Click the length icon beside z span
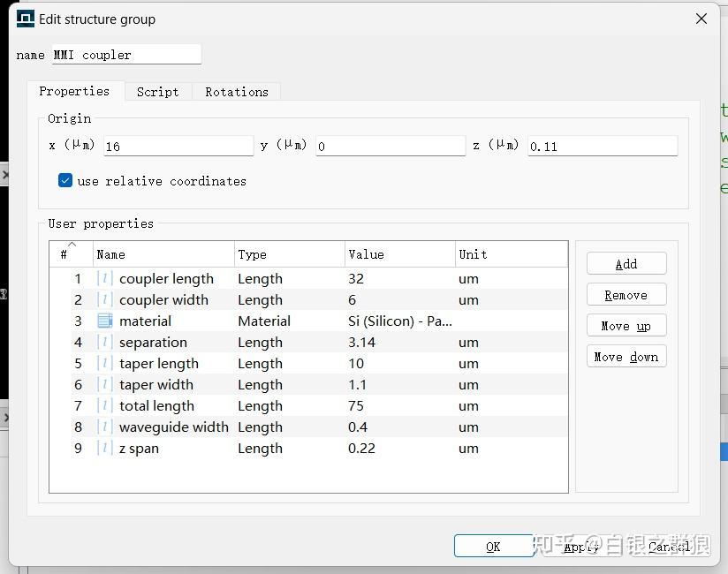This screenshot has width=728, height=574. pos(105,449)
